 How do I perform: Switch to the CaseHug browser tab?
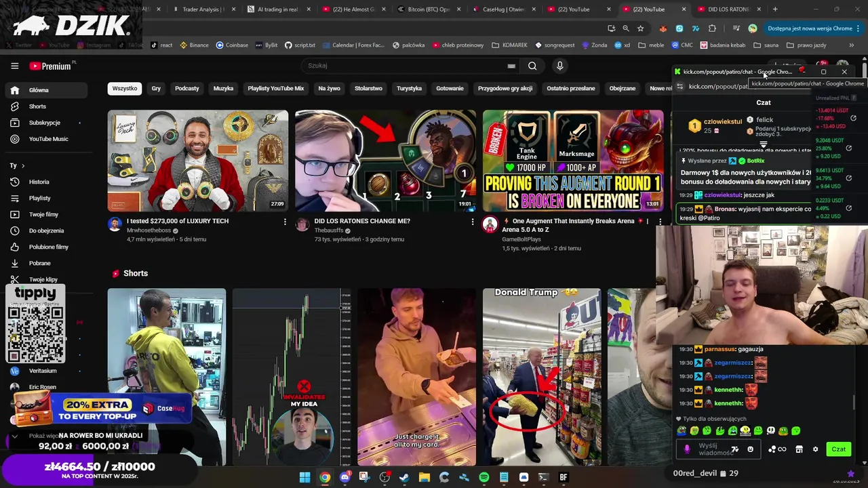[x=504, y=9]
